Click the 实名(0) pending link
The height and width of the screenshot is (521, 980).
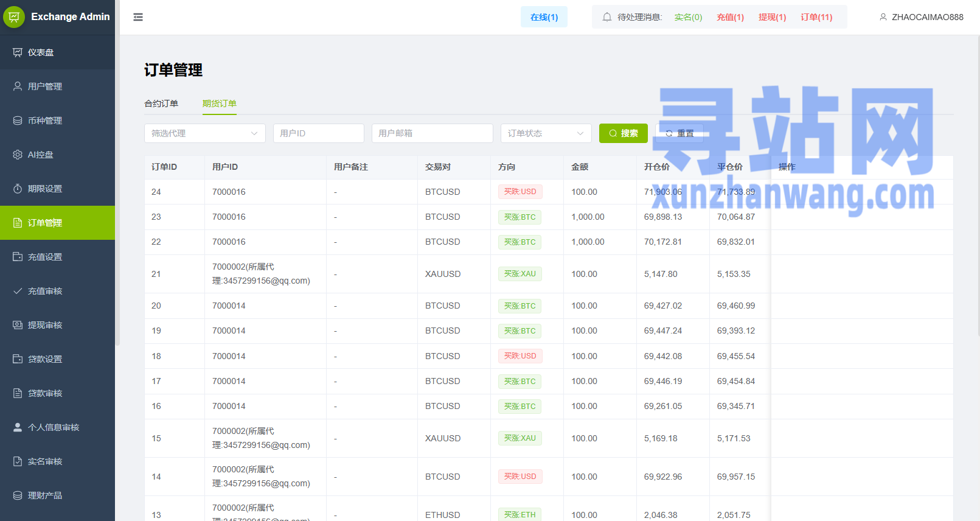pos(688,17)
